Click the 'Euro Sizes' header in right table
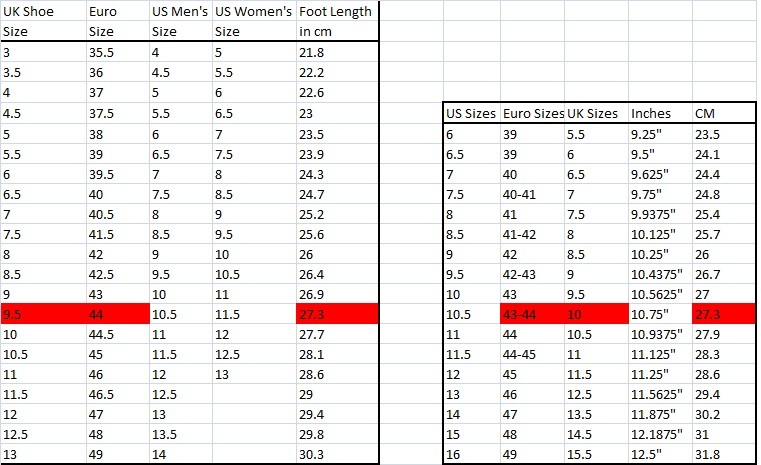 coord(532,113)
